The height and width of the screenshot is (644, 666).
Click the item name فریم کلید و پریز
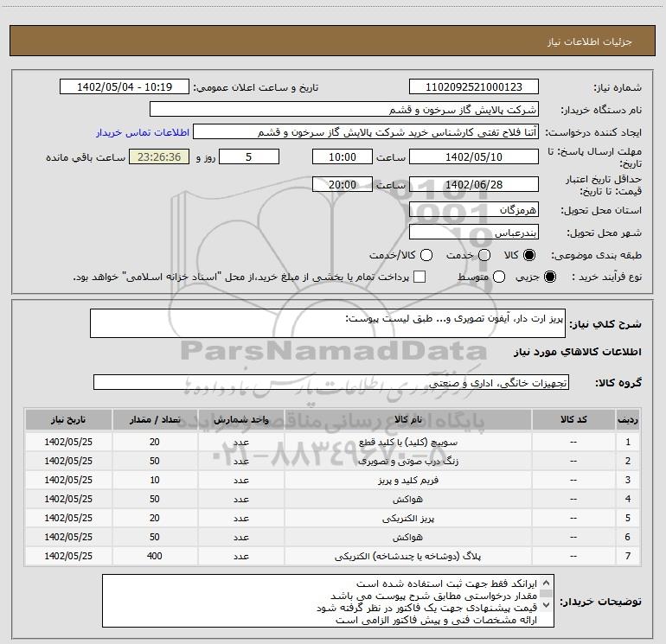(407, 480)
